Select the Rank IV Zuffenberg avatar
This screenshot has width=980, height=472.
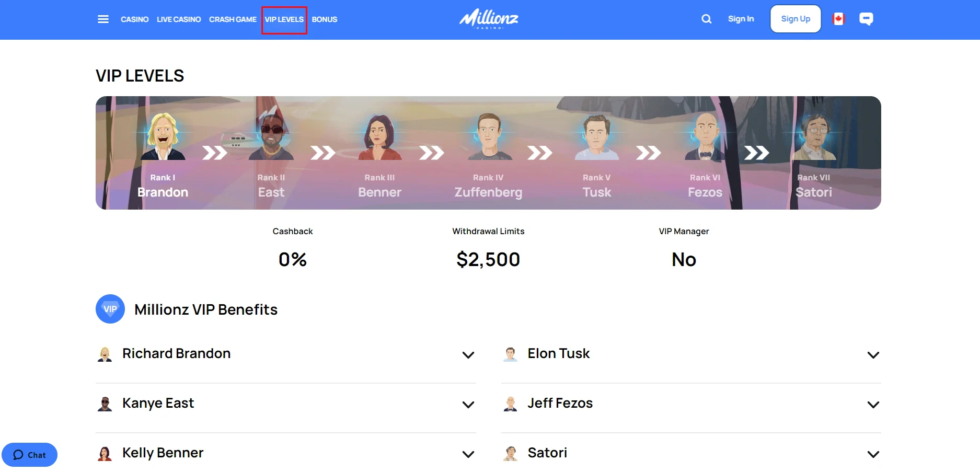tap(488, 137)
